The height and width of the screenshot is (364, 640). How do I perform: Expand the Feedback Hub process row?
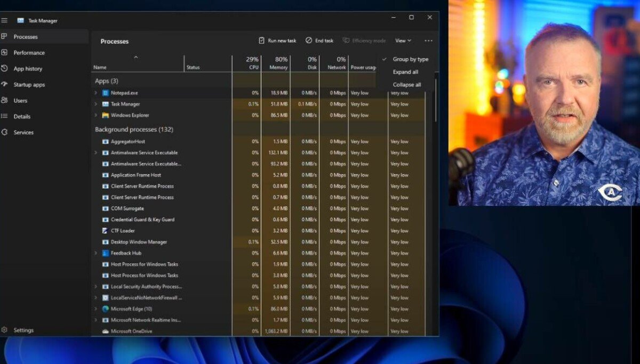tap(96, 253)
